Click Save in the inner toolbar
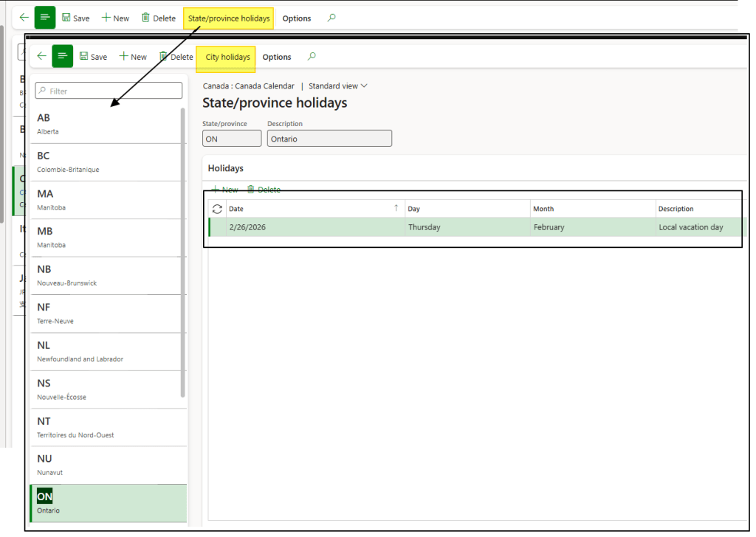756x537 pixels. tap(93, 57)
